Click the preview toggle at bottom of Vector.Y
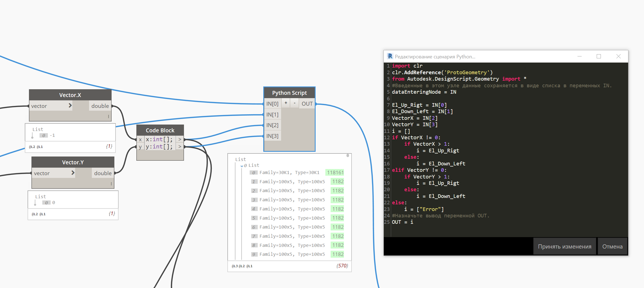 [111, 184]
